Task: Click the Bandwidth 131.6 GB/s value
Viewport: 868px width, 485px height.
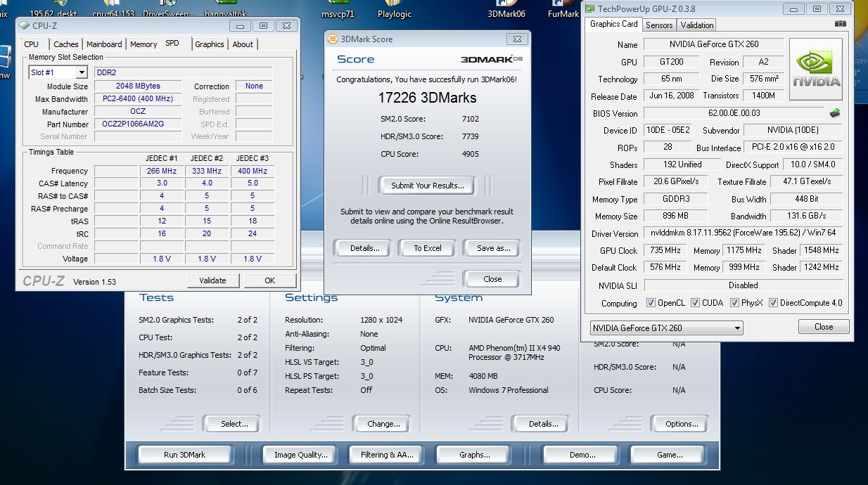Action: (x=807, y=216)
